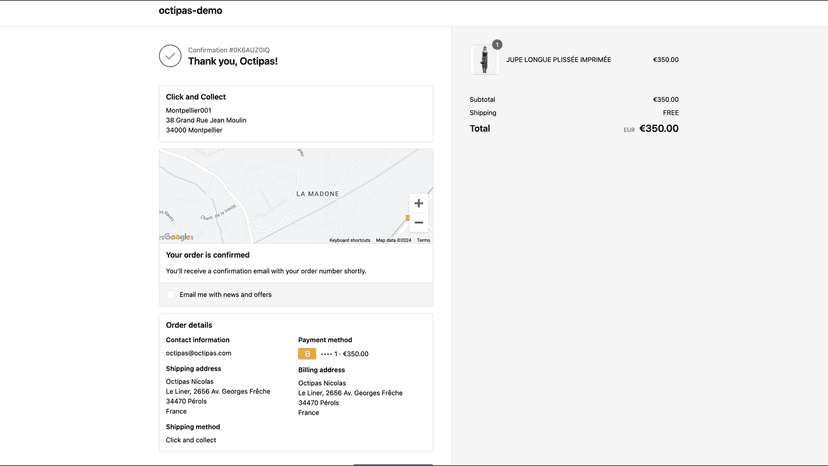
Task: Click the confirmation checkmark circle icon
Action: 170,56
